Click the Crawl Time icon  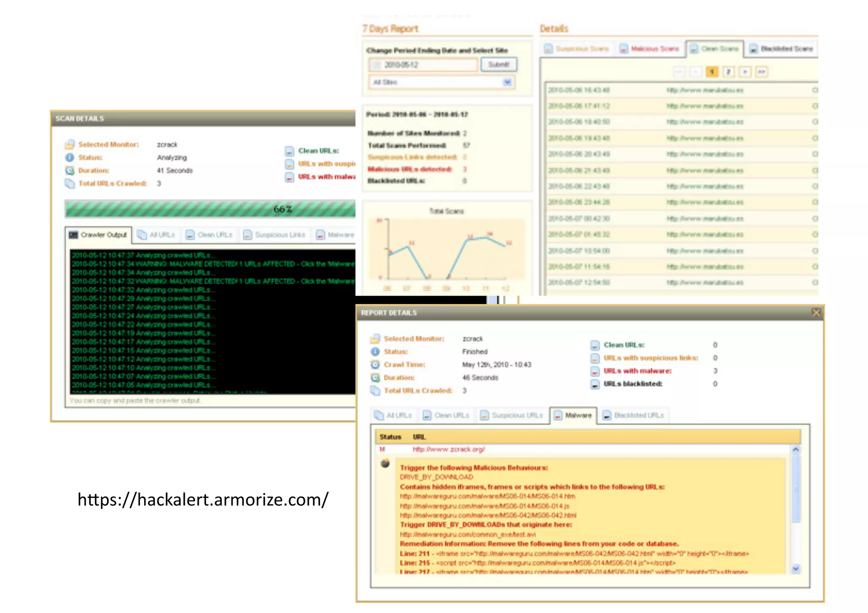click(x=375, y=365)
